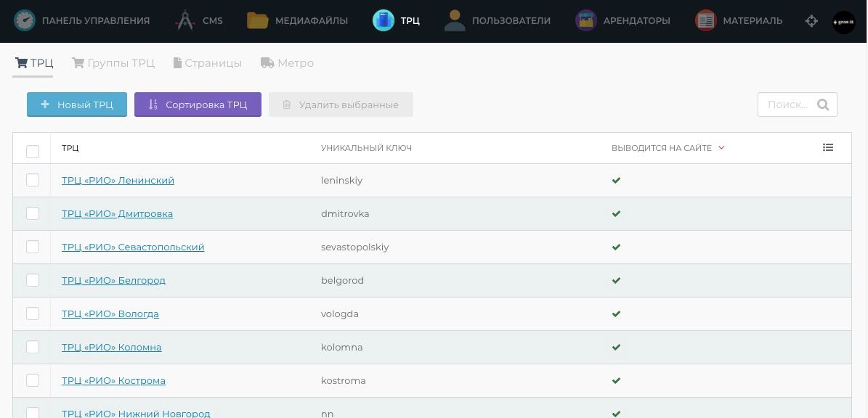Screen dimensions: 868x418
Task: Open ТРЦ «РИО» Белгород link
Action: tap(113, 280)
